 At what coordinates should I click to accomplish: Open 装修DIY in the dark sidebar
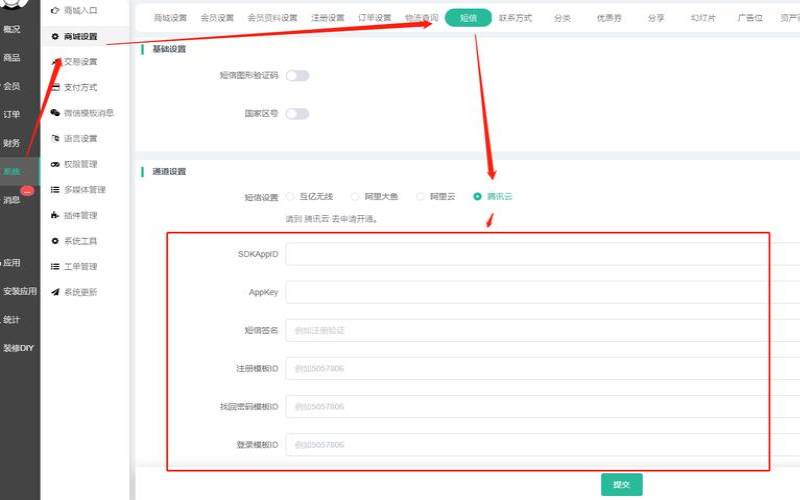pos(19,348)
